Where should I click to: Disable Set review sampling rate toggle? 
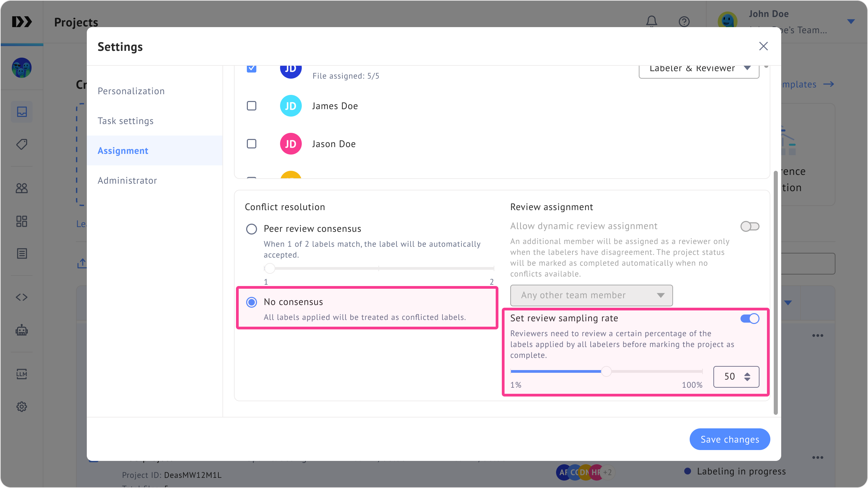click(750, 319)
